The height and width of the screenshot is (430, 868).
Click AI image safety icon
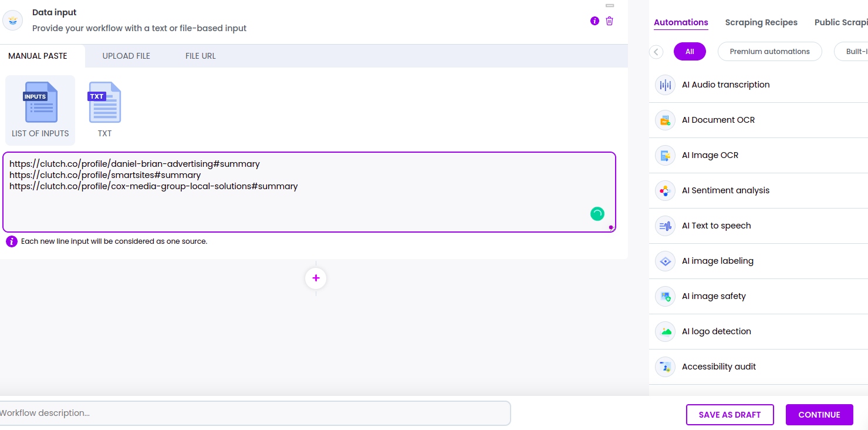point(666,296)
